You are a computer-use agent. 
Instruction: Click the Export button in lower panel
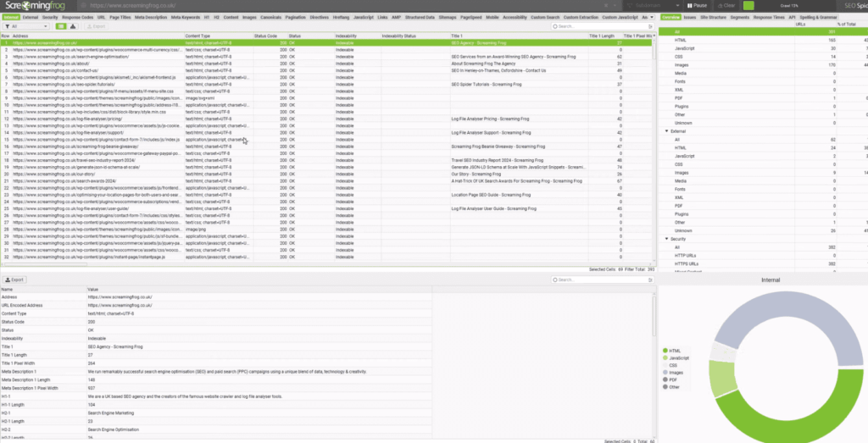[x=15, y=280]
